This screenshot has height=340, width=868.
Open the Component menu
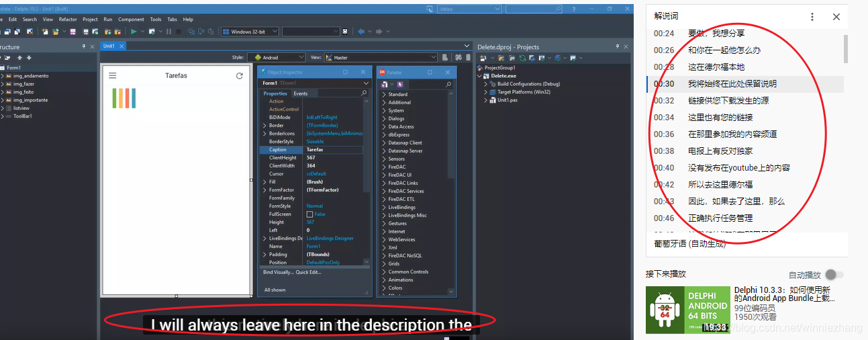tap(131, 19)
